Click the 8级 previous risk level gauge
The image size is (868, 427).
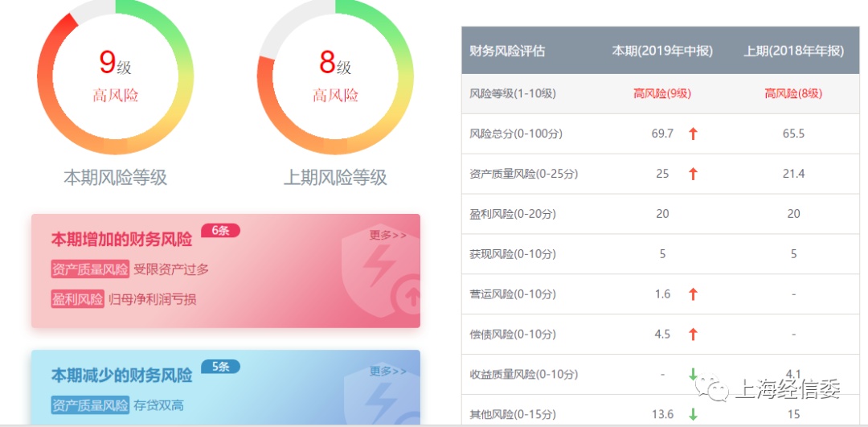[x=335, y=77]
